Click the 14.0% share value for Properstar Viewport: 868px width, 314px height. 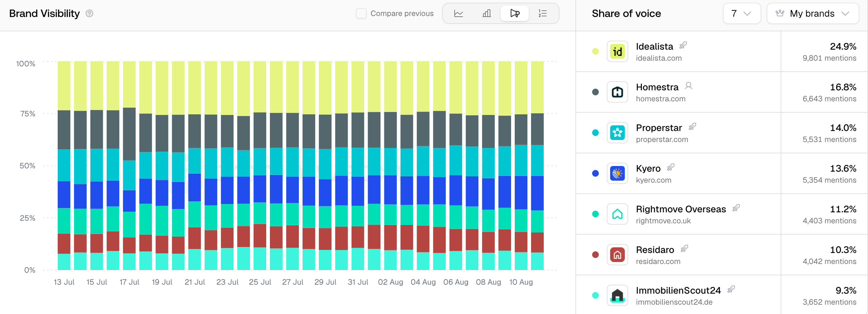coord(843,128)
